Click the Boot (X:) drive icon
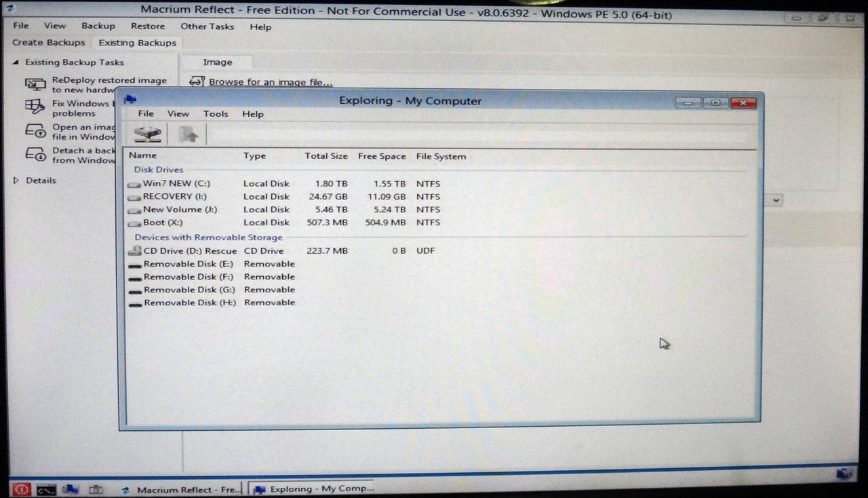This screenshot has height=498, width=868. [x=134, y=223]
